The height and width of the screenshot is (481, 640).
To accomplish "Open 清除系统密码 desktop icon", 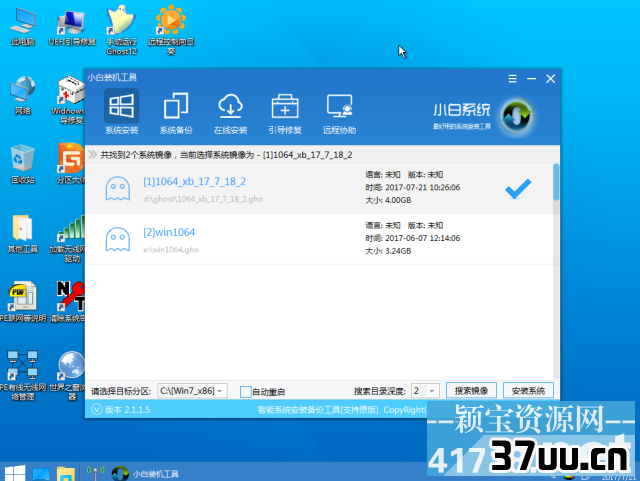I will [x=69, y=302].
